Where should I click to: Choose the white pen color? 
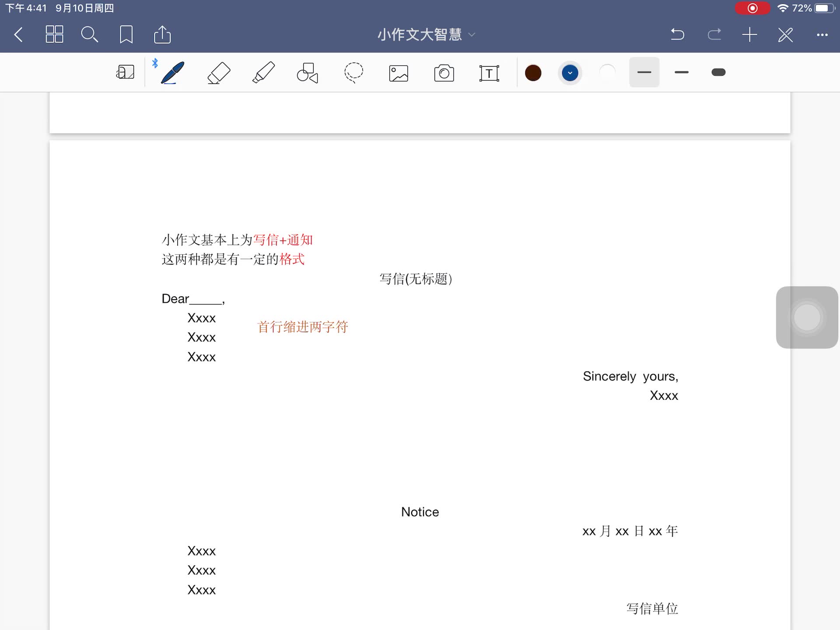[607, 73]
